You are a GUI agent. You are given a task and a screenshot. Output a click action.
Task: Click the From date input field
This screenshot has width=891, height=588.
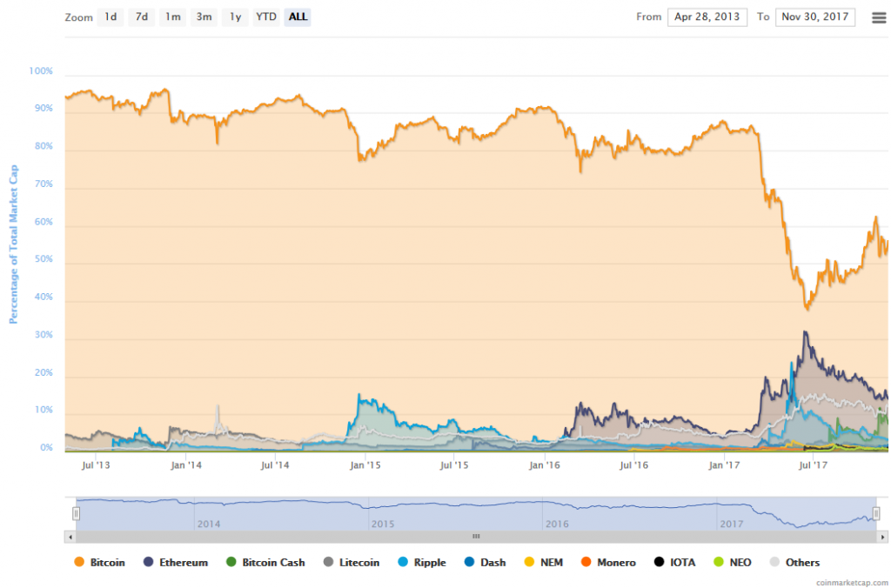pos(707,17)
